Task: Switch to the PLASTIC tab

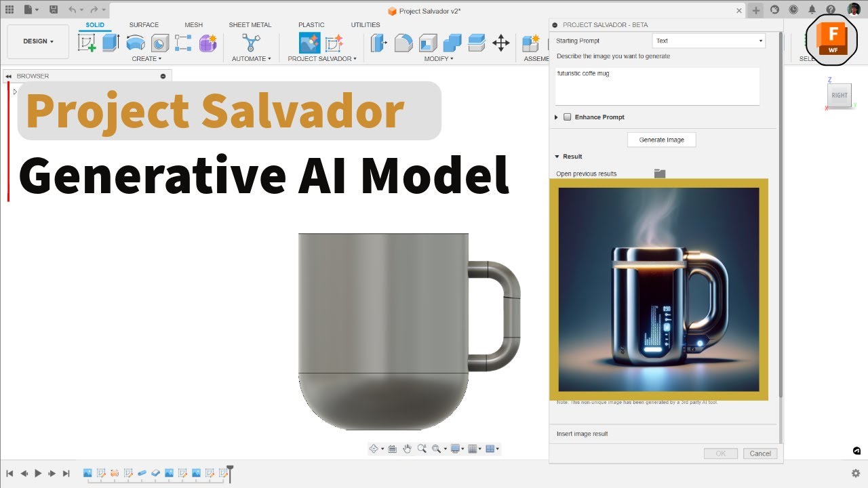Action: coord(311,25)
